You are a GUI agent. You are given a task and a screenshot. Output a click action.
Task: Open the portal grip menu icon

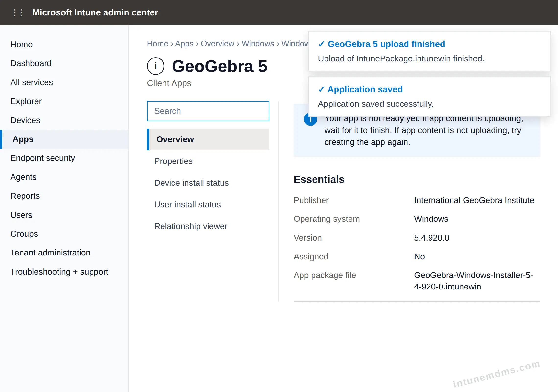coord(18,12)
